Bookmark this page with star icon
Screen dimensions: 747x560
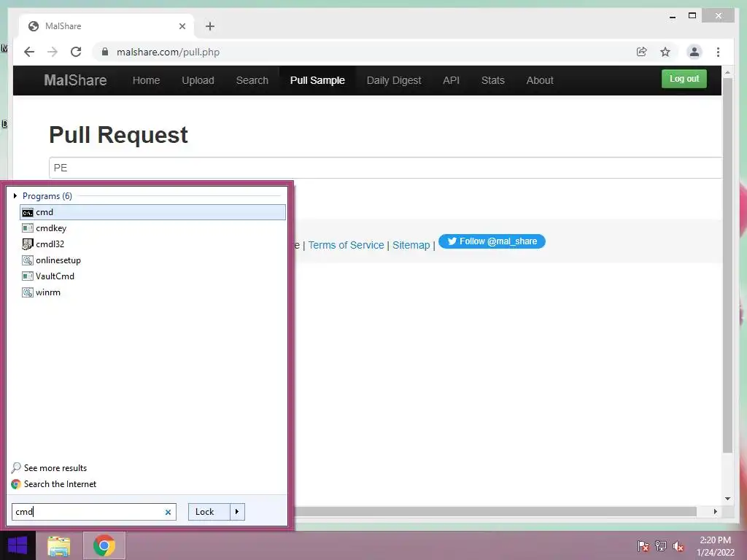[665, 52]
